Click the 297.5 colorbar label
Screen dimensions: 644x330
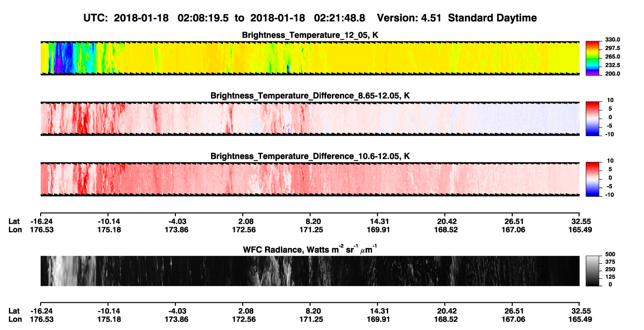612,48
